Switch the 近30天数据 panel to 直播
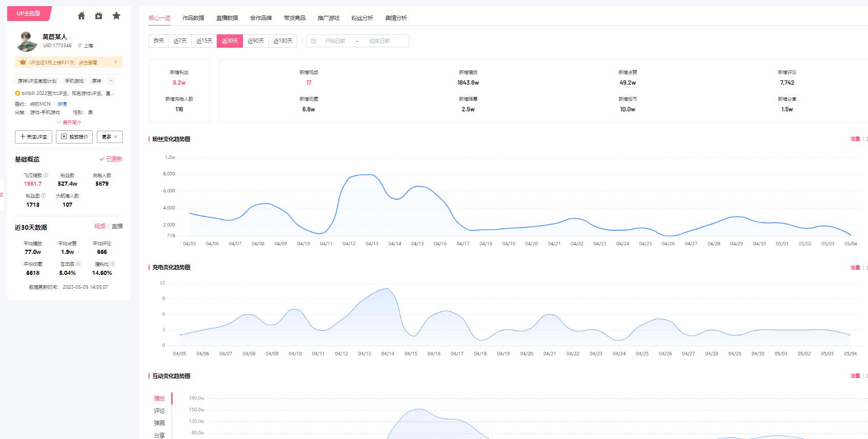The image size is (868, 439). click(x=117, y=226)
